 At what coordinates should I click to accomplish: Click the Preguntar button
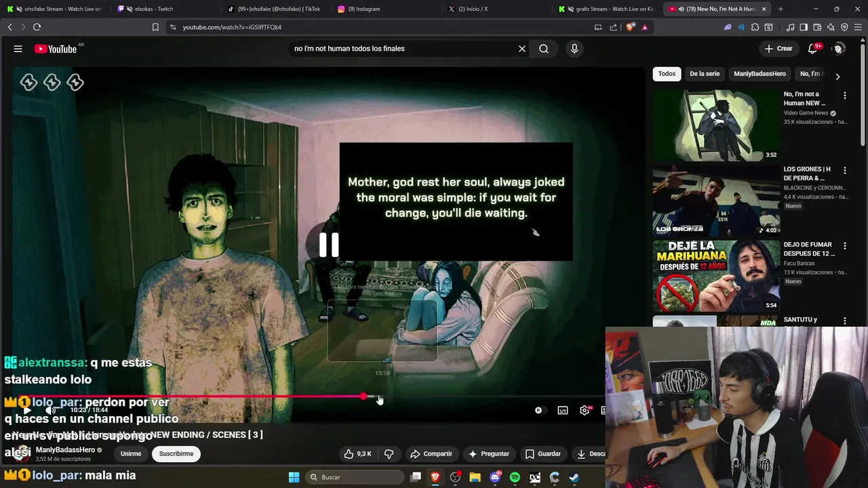pyautogui.click(x=488, y=454)
